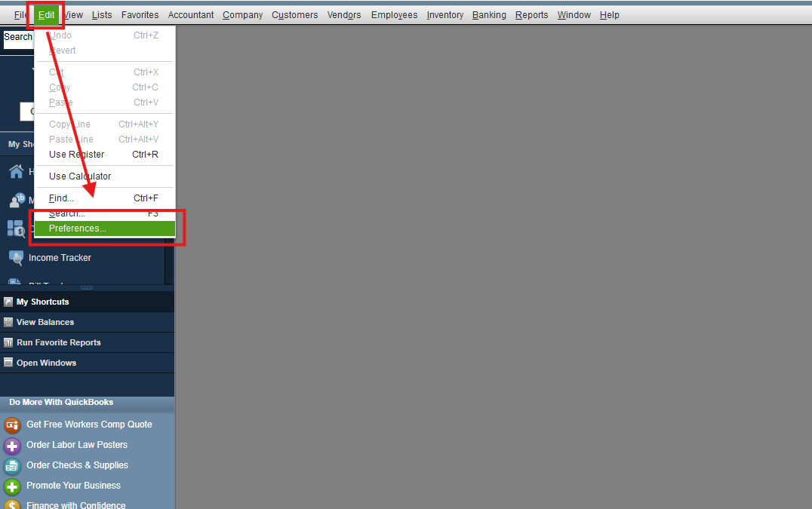Switch to My Shortcuts panel

click(87, 302)
